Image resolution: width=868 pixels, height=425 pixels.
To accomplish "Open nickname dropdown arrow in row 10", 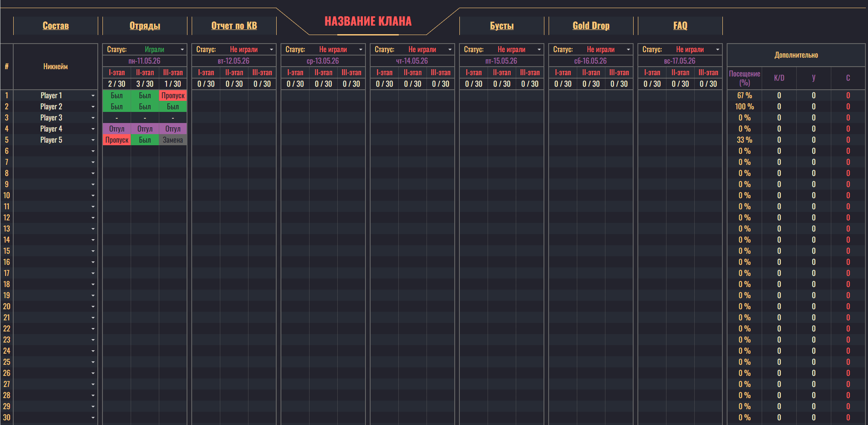I will click(x=93, y=196).
